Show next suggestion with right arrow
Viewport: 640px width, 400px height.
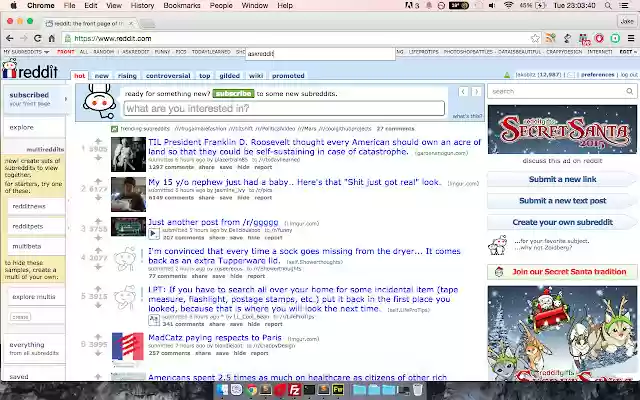[x=476, y=91]
